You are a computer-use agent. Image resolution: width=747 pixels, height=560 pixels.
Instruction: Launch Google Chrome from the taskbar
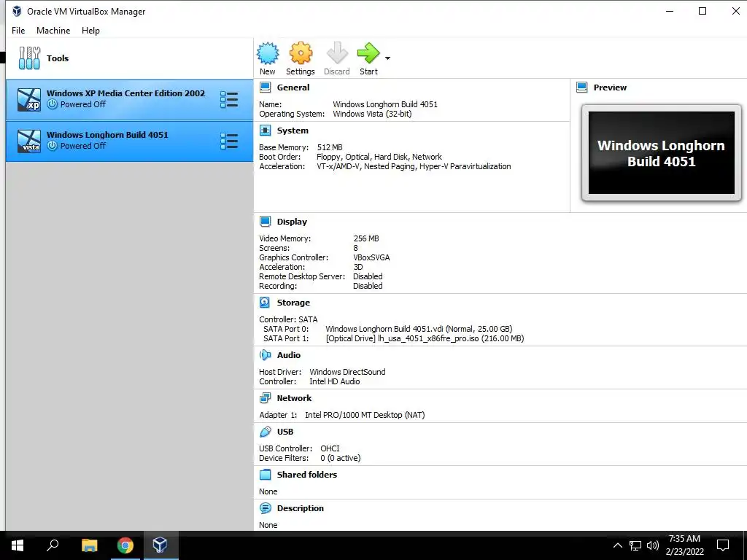(125, 545)
